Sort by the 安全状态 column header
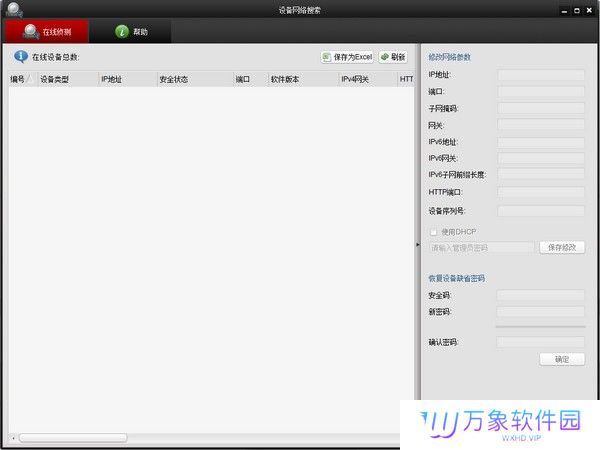This screenshot has width=600, height=450. (x=195, y=79)
